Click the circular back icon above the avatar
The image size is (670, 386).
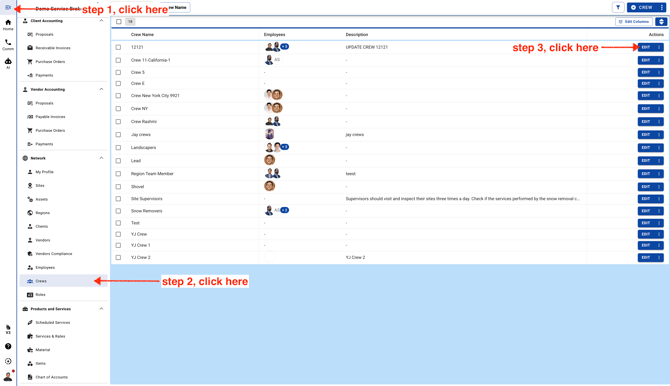click(8, 361)
